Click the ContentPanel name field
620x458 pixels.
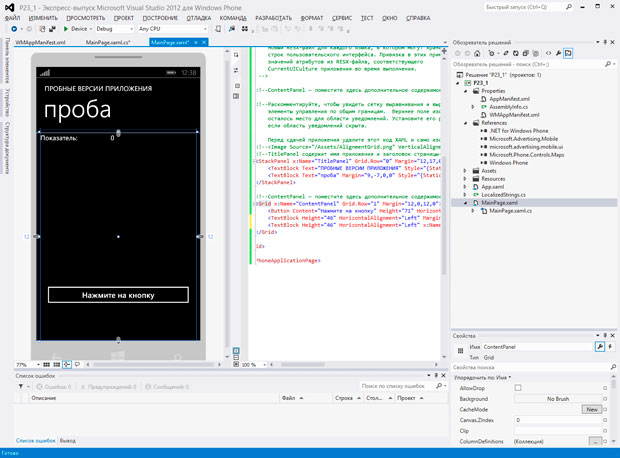coord(537,347)
